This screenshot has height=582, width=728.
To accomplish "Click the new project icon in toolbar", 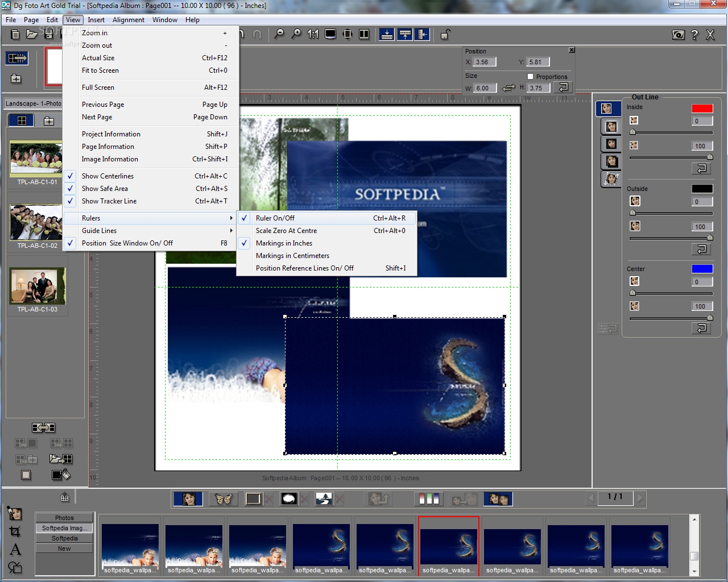I will coord(15,35).
